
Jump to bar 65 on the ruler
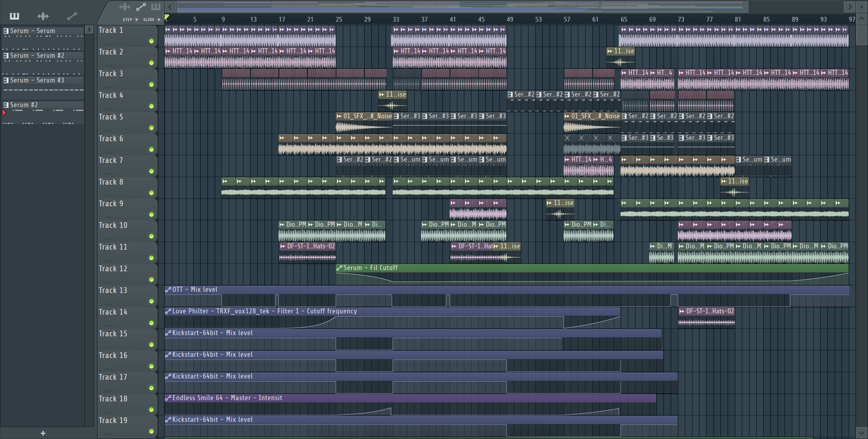pyautogui.click(x=624, y=20)
